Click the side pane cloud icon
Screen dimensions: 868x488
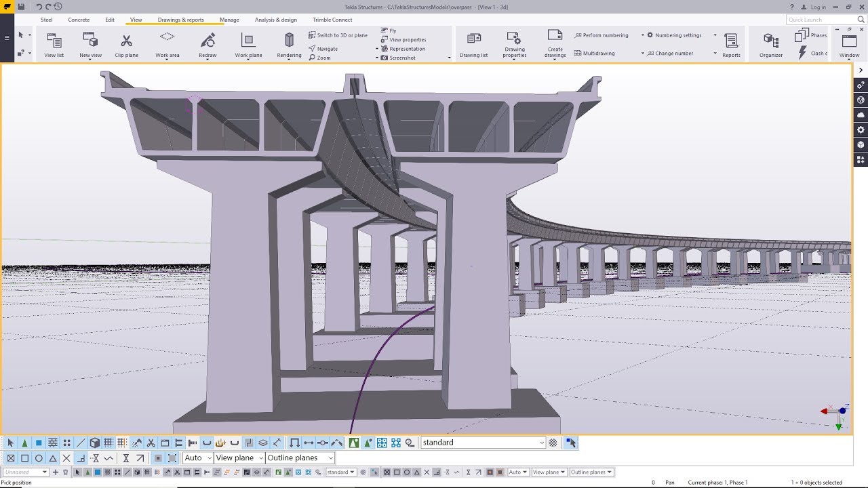click(x=861, y=115)
